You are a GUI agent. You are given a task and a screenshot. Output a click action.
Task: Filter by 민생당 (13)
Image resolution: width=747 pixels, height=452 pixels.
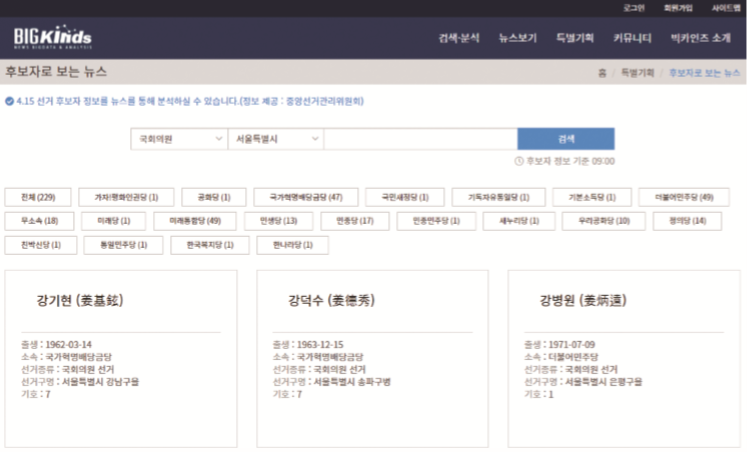coord(279,221)
